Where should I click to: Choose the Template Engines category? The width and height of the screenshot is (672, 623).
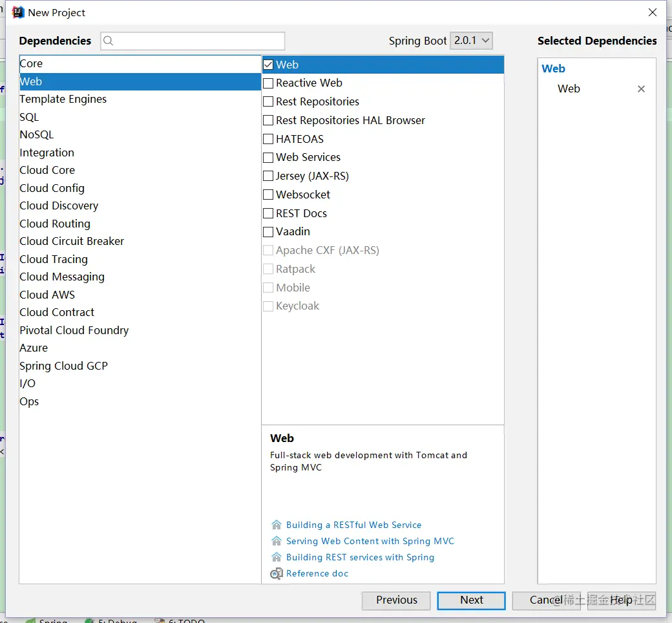point(140,99)
